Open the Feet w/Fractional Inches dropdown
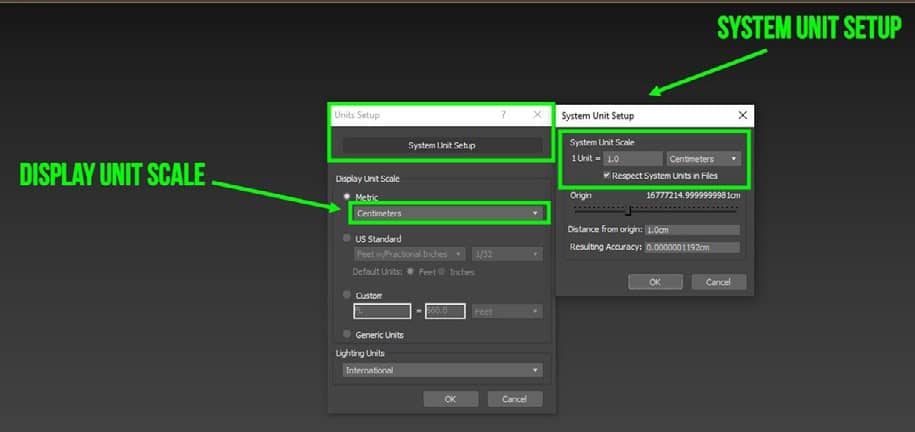The image size is (915, 432). 409,255
